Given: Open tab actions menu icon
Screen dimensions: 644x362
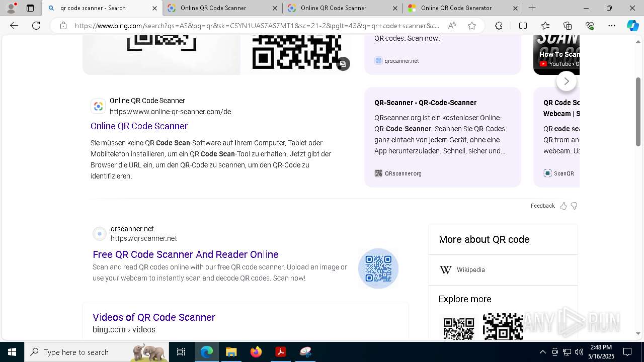Looking at the screenshot, I should pyautogui.click(x=30, y=8).
